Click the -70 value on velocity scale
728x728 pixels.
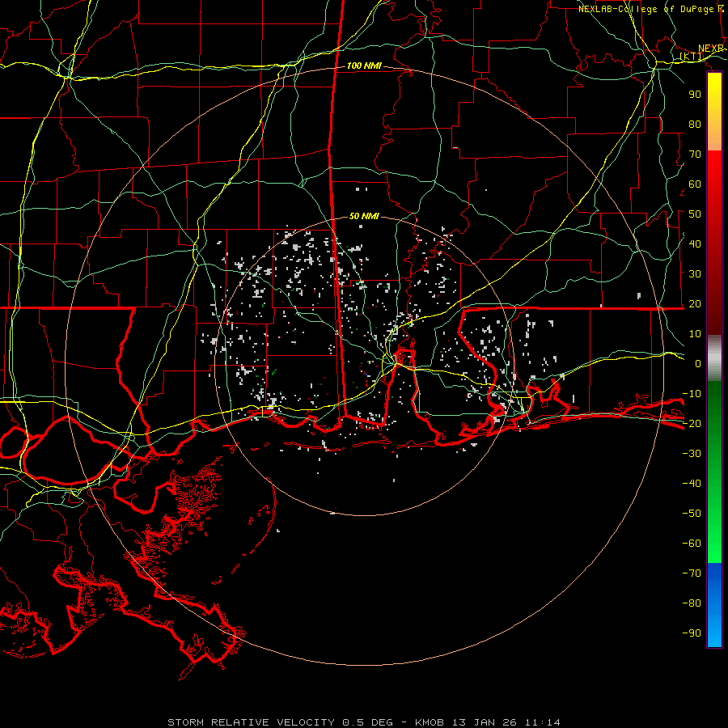tap(692, 574)
